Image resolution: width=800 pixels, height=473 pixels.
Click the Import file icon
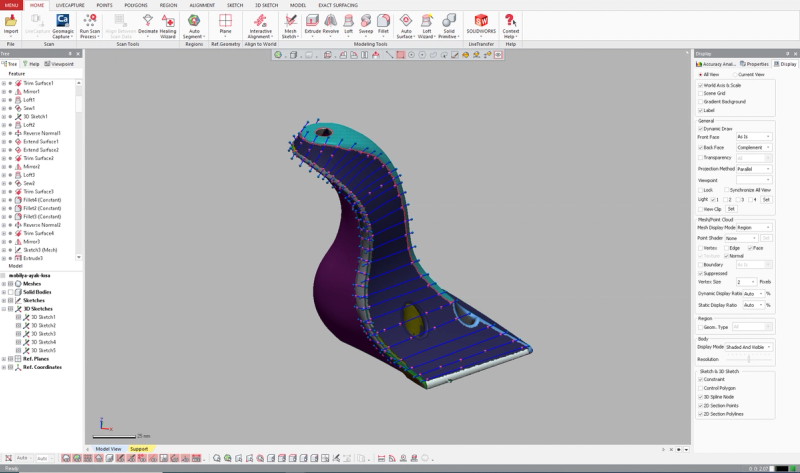tap(11, 24)
